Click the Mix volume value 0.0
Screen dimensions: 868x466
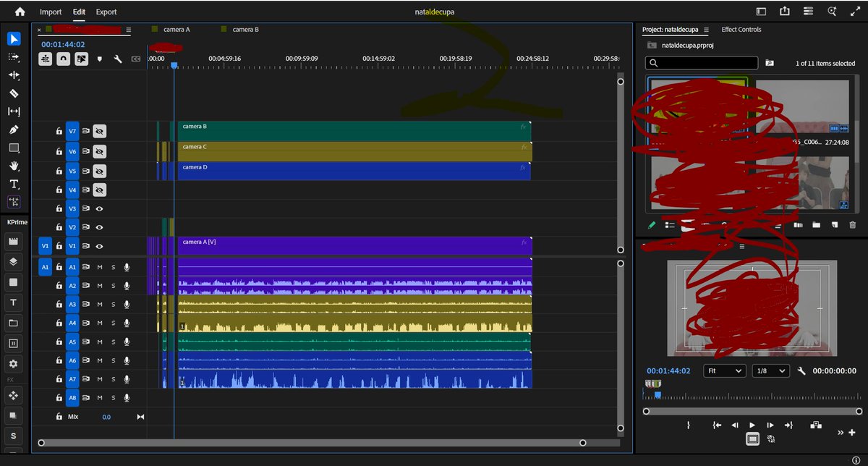point(106,417)
